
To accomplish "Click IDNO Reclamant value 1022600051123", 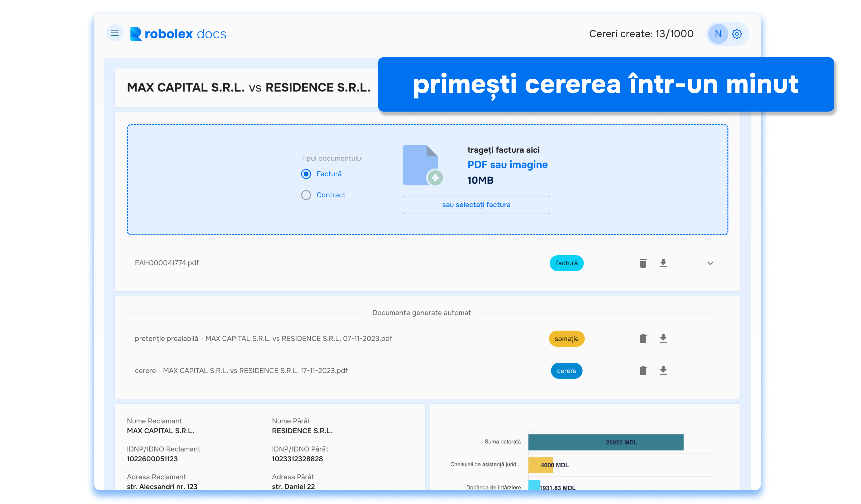I will pos(152,459).
